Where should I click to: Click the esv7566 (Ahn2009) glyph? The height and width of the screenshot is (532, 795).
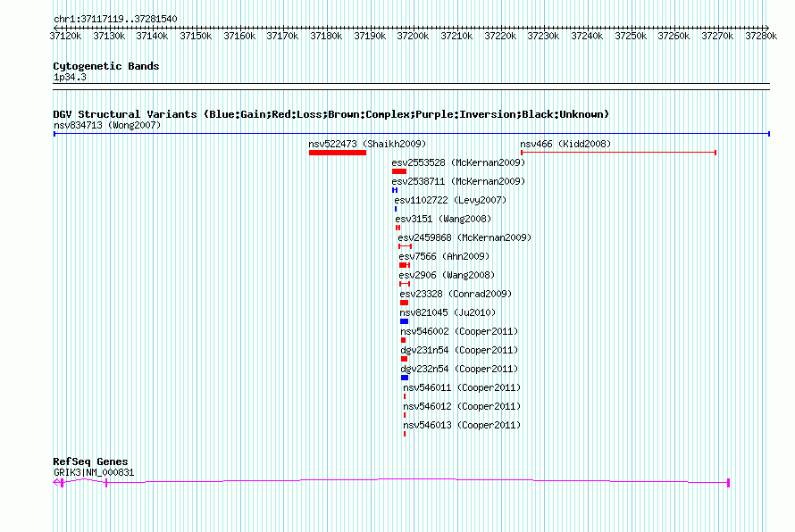tap(405, 265)
